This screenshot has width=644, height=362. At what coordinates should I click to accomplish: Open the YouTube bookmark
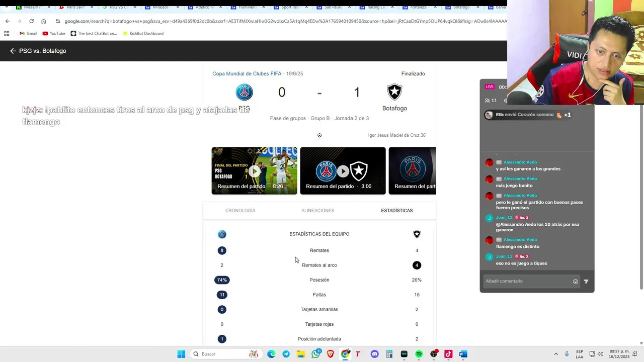click(x=54, y=34)
